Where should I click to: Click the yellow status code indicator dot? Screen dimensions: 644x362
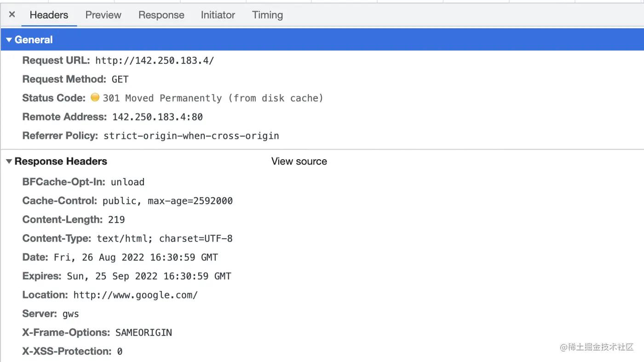[x=95, y=98]
